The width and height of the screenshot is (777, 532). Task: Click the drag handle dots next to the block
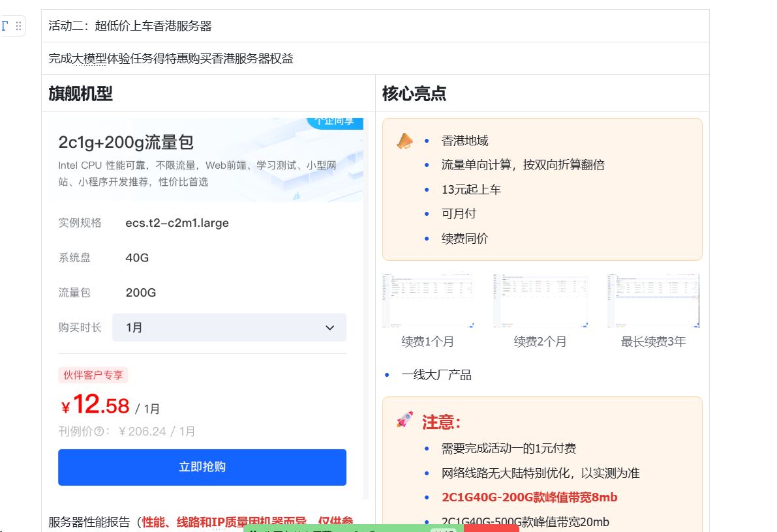18,25
